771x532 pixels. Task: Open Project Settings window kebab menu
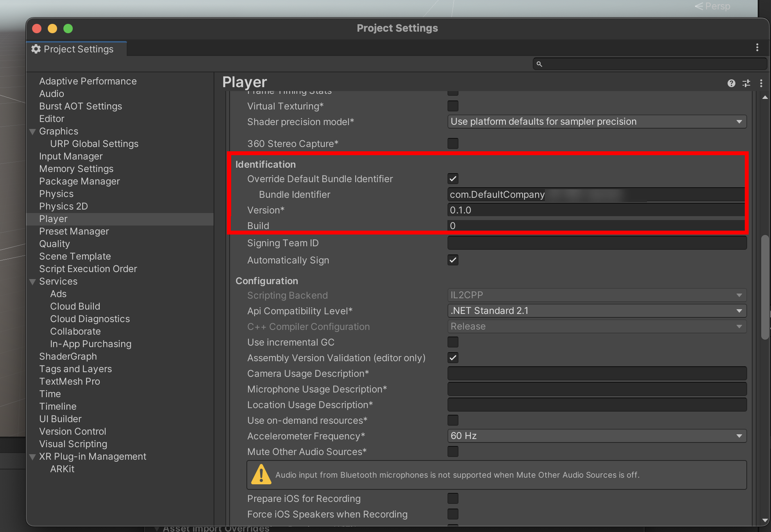point(757,48)
